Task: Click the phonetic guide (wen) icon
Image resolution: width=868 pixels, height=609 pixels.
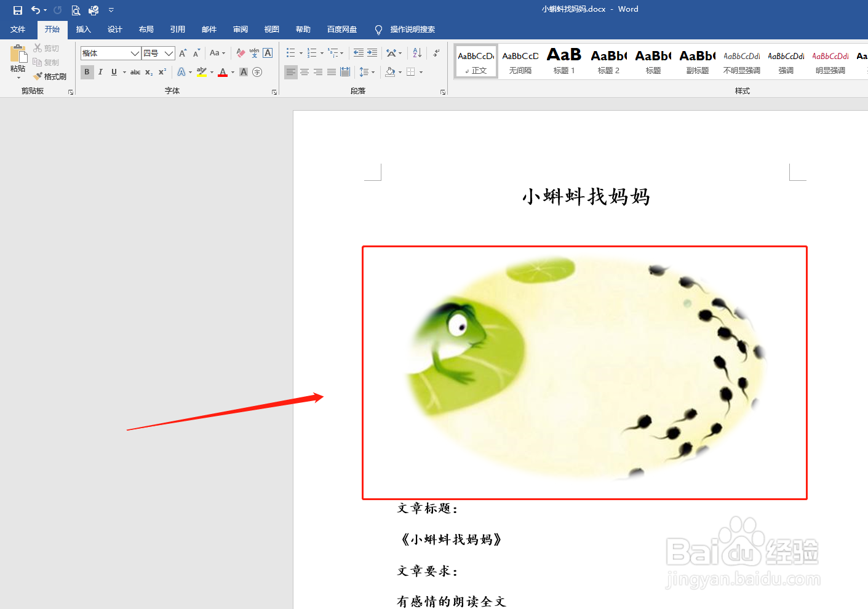Action: (253, 52)
